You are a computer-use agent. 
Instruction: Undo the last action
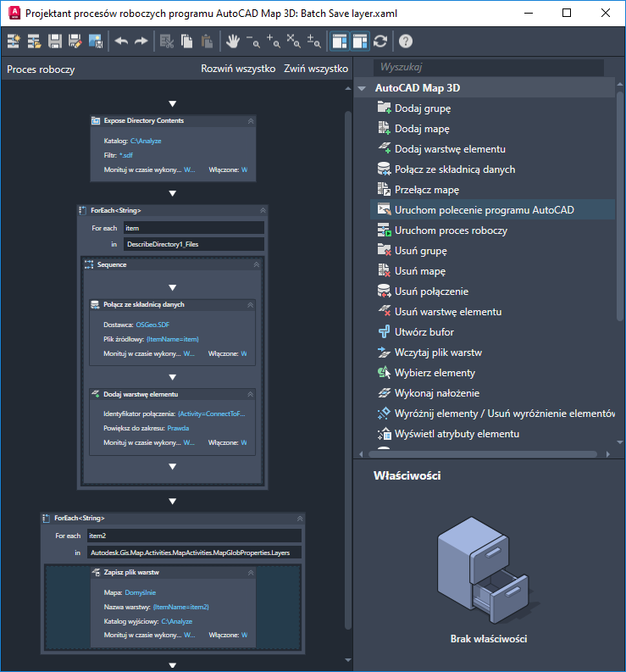click(x=122, y=42)
